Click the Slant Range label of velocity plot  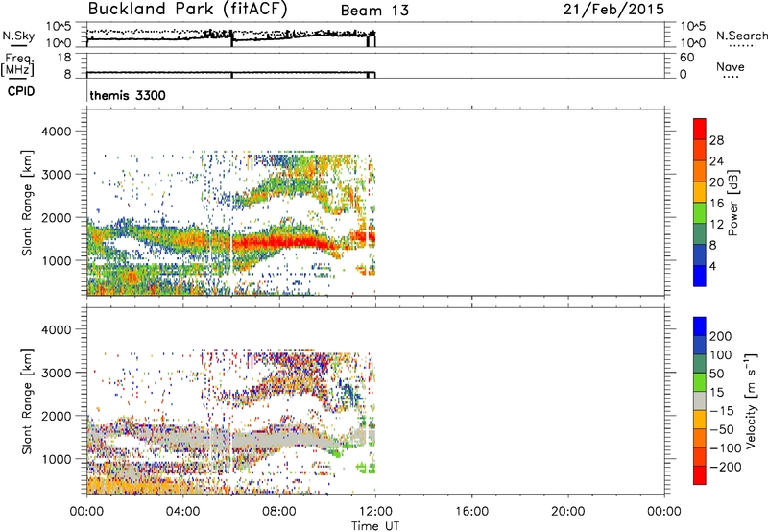(x=27, y=400)
